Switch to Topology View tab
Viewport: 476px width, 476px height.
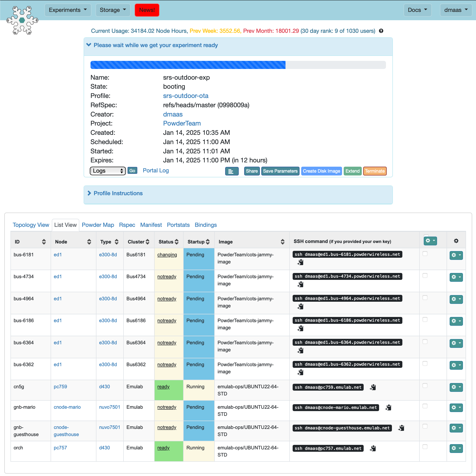point(31,225)
